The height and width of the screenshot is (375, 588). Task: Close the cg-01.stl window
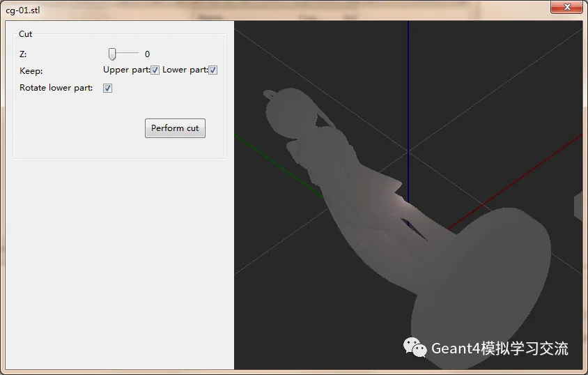coord(566,7)
